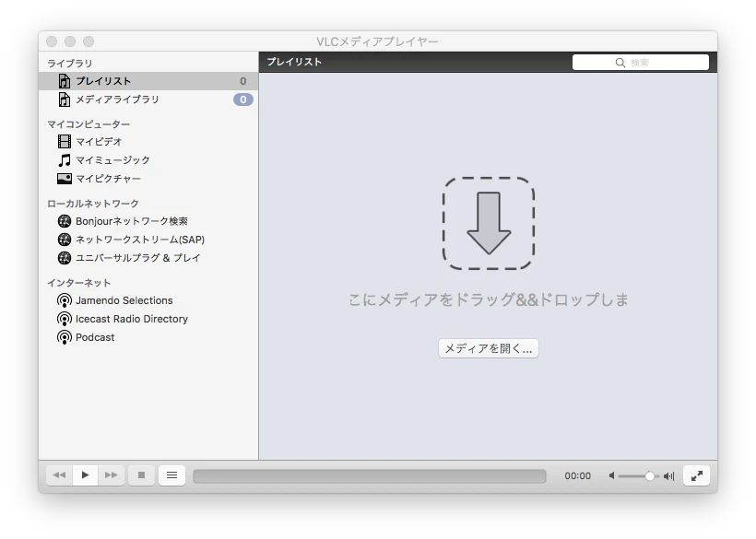Screen dimensions: 756x539
Task: Click the メディアを開く... button
Action: (x=489, y=348)
